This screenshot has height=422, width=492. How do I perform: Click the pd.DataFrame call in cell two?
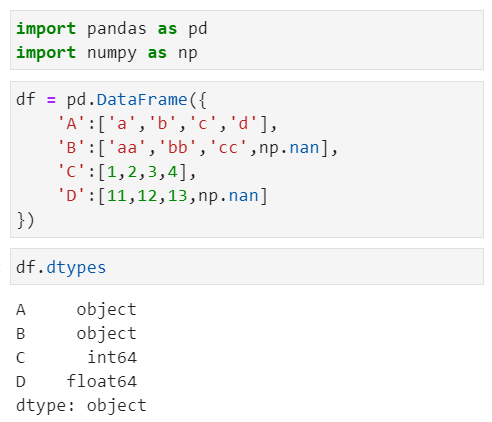click(137, 100)
